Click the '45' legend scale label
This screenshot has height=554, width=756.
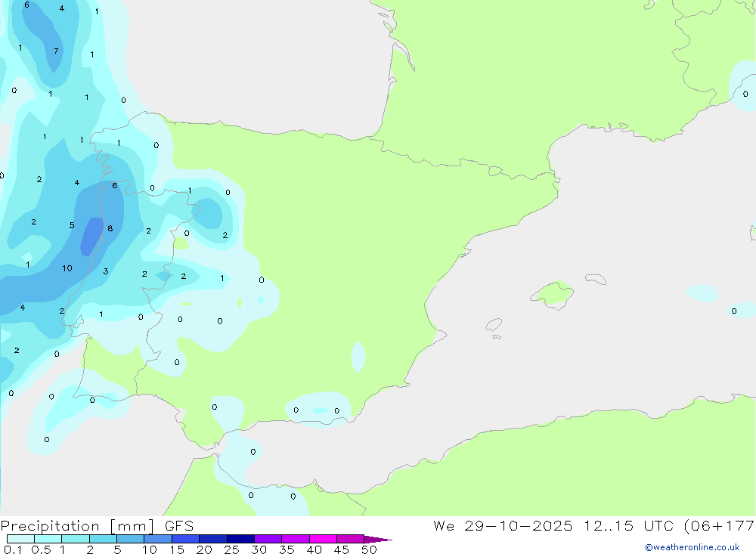click(x=342, y=549)
